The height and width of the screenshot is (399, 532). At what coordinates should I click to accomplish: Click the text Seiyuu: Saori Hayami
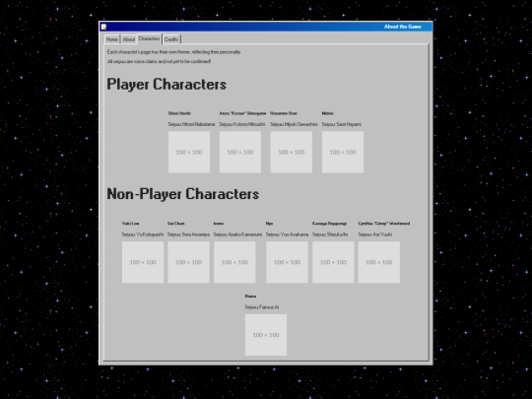point(341,124)
